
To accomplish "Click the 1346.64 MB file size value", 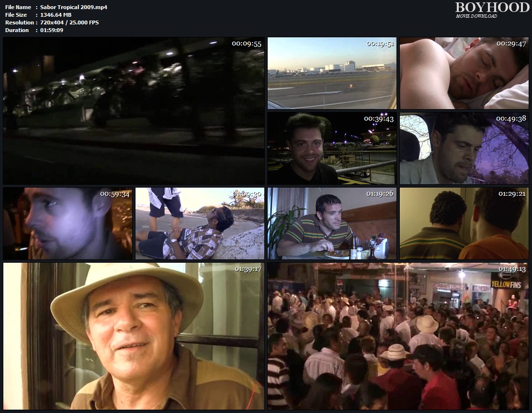I will [56, 15].
